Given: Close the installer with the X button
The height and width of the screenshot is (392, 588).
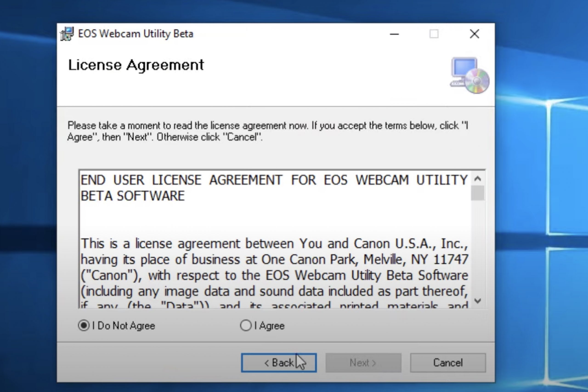Looking at the screenshot, I should point(474,34).
